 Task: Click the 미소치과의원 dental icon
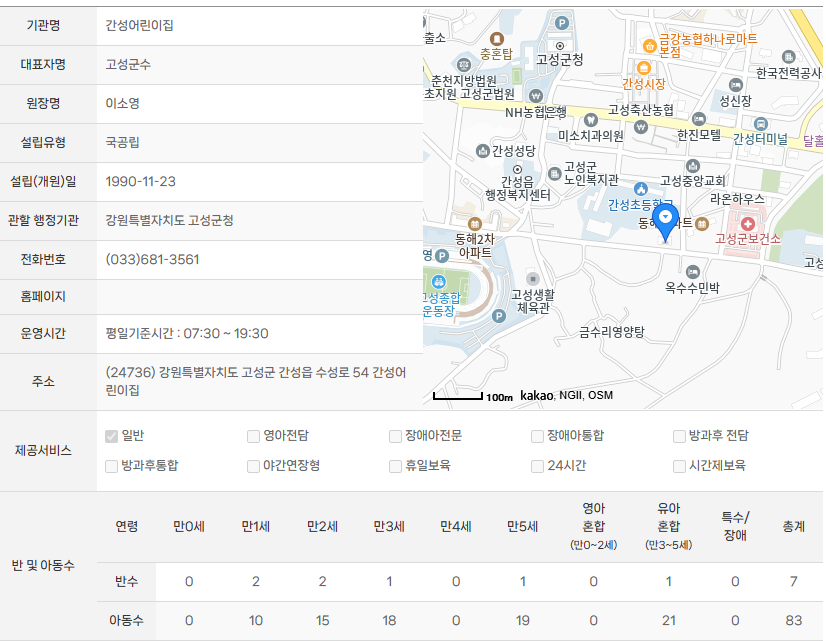591,120
